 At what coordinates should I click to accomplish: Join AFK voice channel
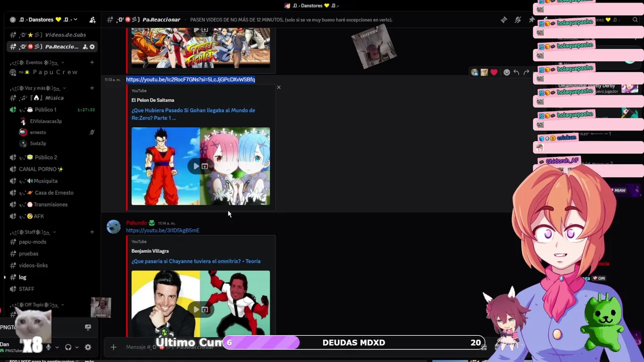(53, 216)
